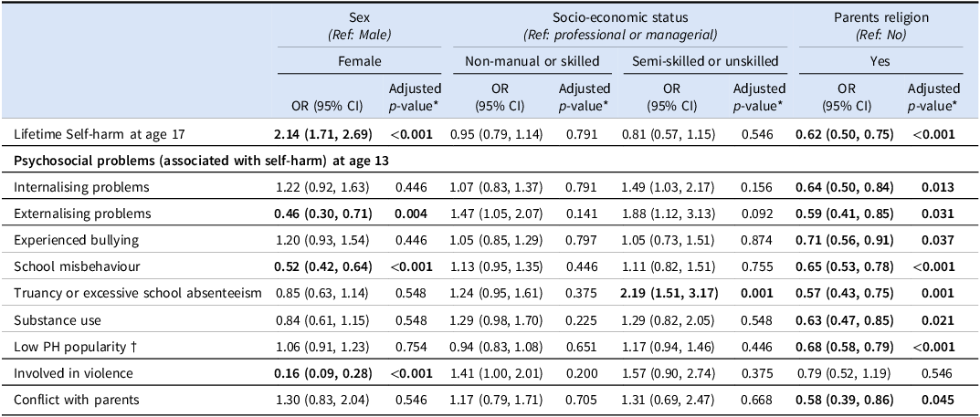Click the Externalising problems row label

pos(82,214)
